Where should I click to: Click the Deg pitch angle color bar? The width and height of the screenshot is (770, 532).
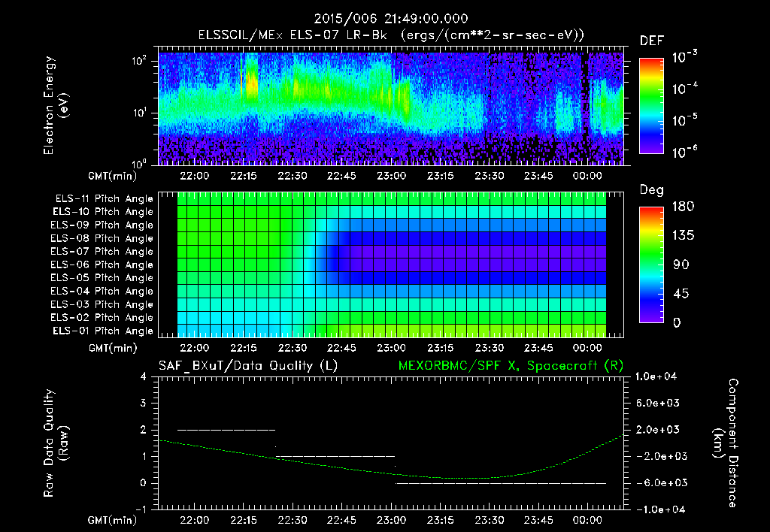(x=652, y=265)
